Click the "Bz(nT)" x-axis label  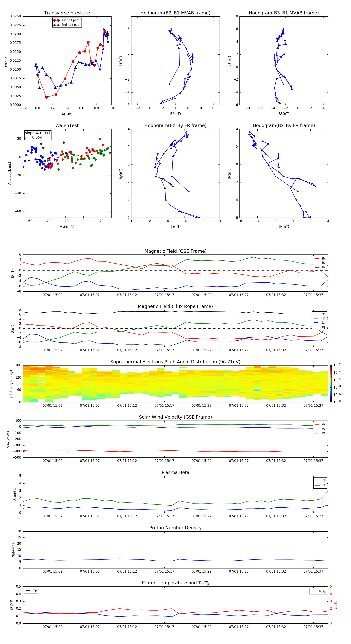click(175, 227)
